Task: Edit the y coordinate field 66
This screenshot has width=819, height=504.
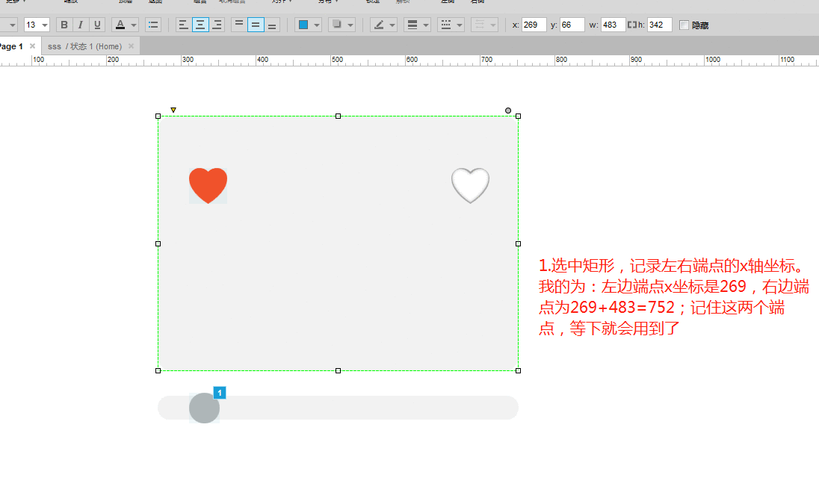Action: click(x=572, y=25)
